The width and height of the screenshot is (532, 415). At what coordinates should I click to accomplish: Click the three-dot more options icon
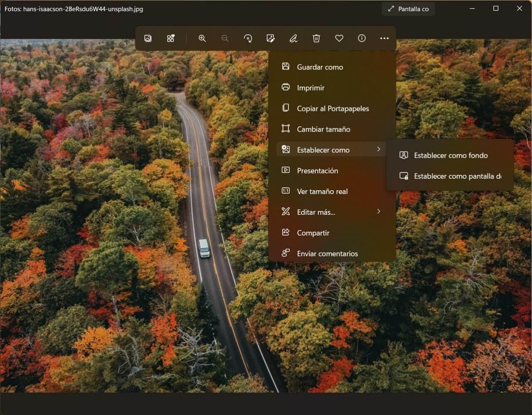[384, 38]
